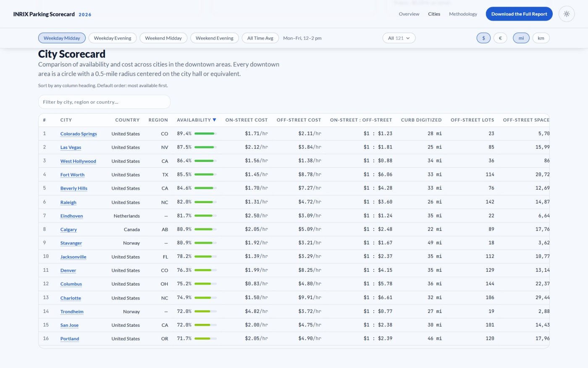This screenshot has width=588, height=368.
Task: Open the Overview nav item
Action: click(x=409, y=14)
